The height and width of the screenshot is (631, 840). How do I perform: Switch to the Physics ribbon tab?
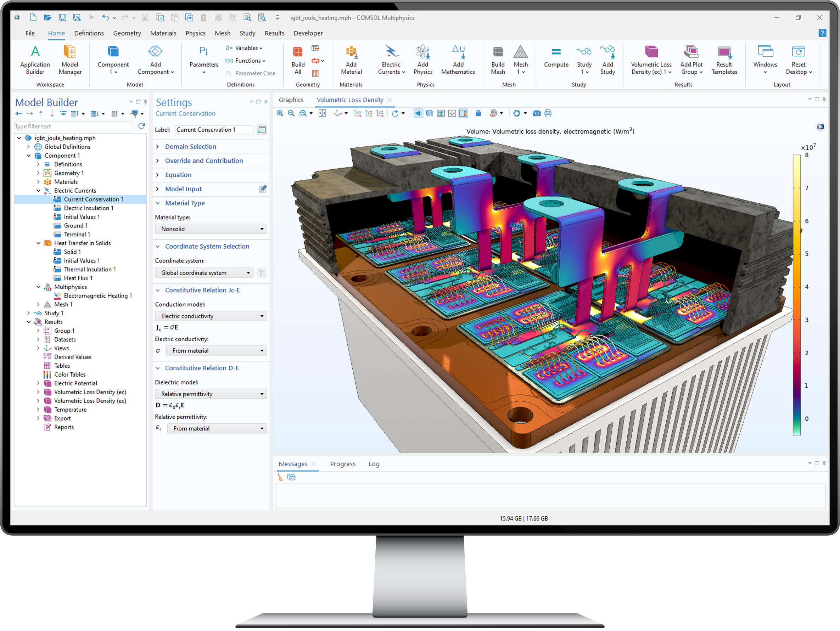coord(196,33)
